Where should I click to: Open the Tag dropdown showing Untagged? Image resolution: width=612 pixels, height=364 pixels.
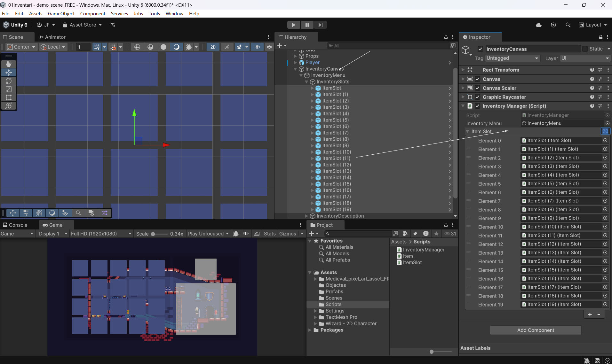click(x=512, y=58)
